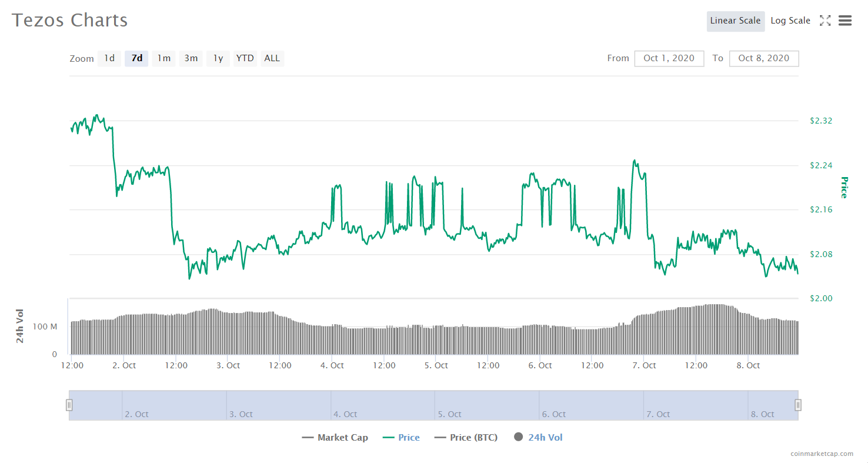Edit the To date field

point(764,58)
